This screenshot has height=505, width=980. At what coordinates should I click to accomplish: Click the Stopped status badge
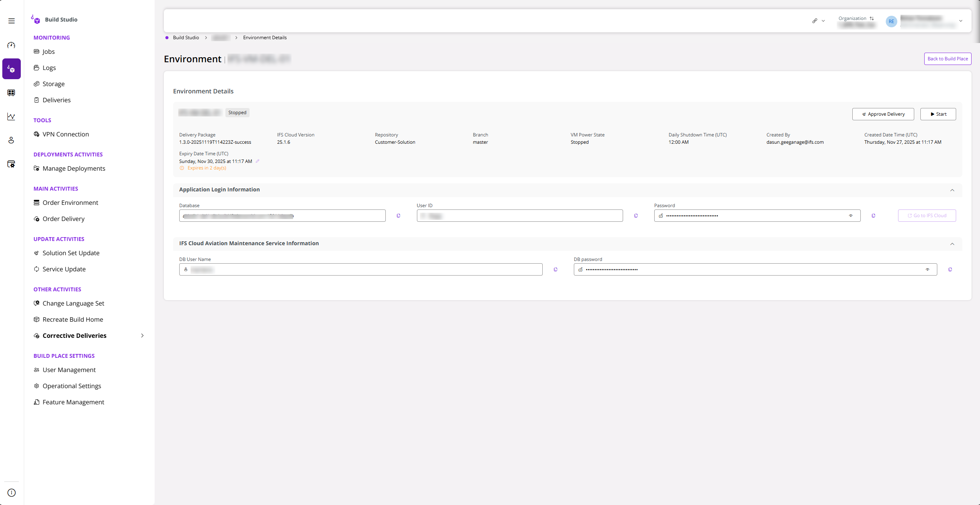click(x=237, y=113)
